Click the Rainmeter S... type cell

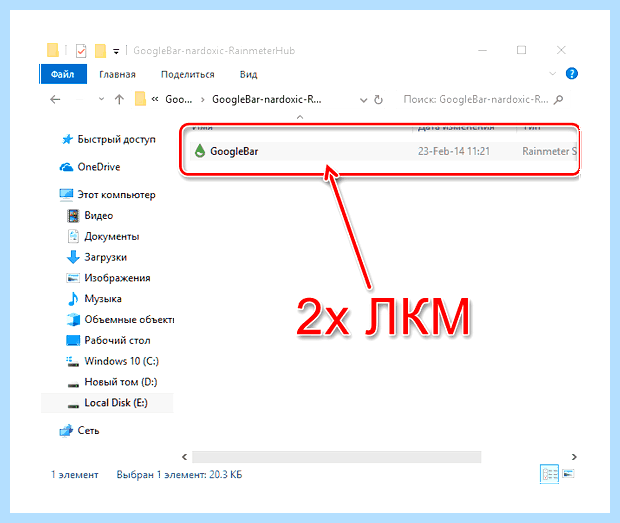549,151
